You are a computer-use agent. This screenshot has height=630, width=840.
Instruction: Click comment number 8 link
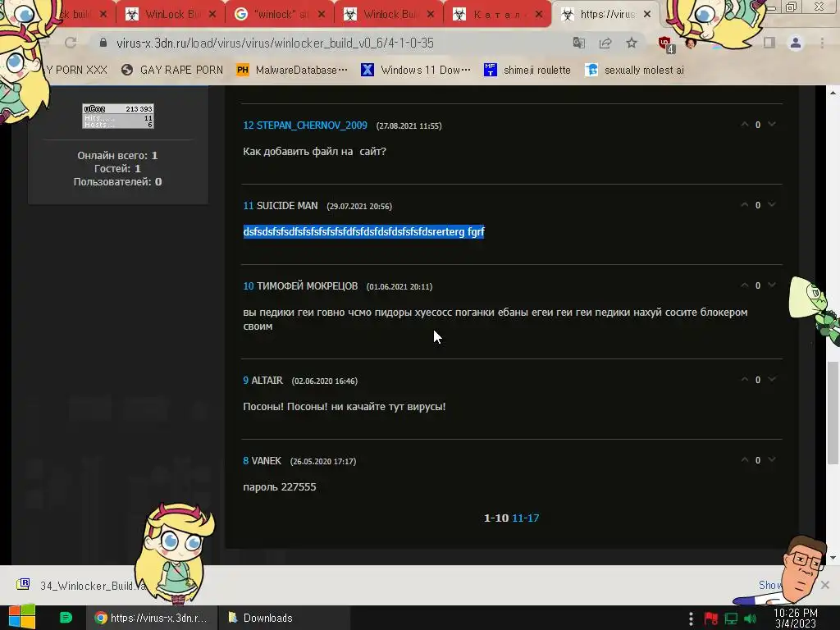246,461
